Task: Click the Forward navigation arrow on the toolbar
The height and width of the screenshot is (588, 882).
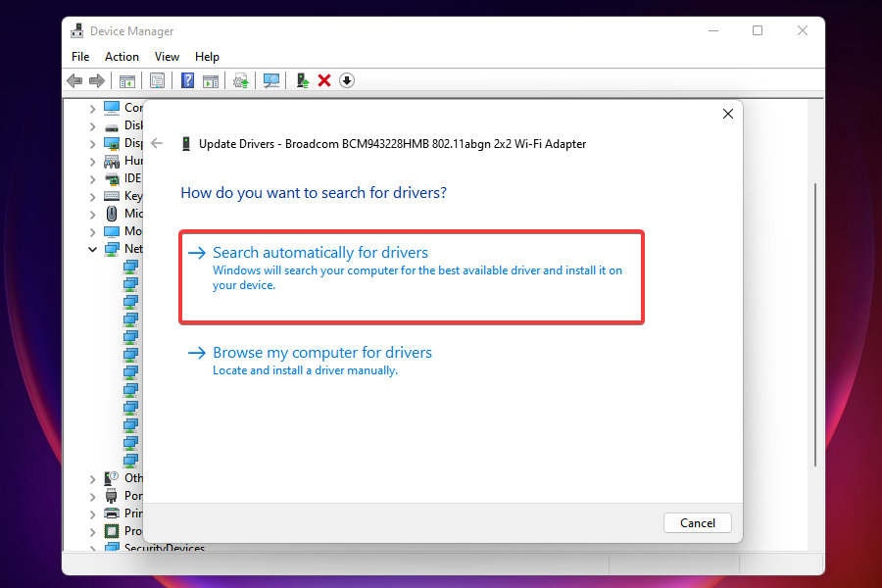Action: [96, 80]
